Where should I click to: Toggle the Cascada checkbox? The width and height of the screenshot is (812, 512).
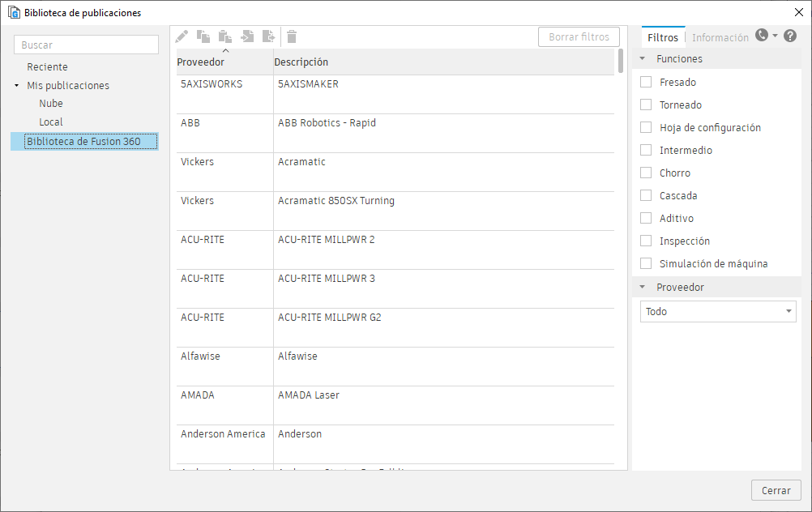coord(646,195)
